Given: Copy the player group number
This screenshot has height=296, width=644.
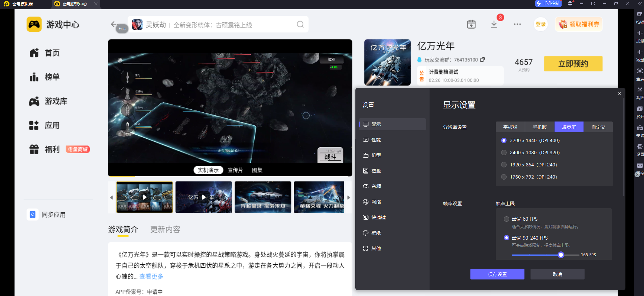Looking at the screenshot, I should (x=483, y=60).
